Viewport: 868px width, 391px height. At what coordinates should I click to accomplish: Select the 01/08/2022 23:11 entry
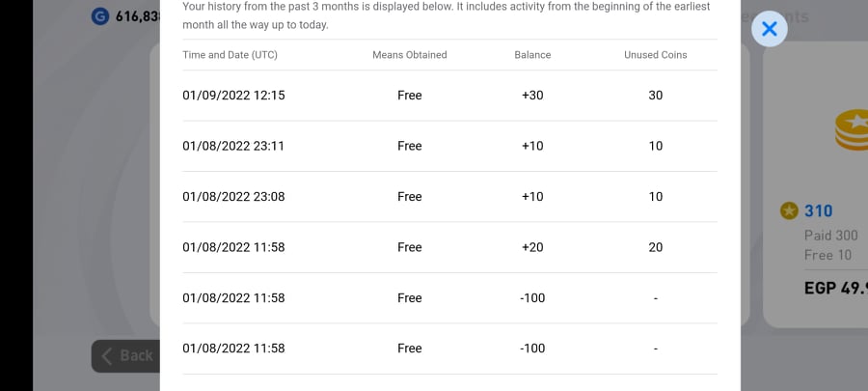449,146
